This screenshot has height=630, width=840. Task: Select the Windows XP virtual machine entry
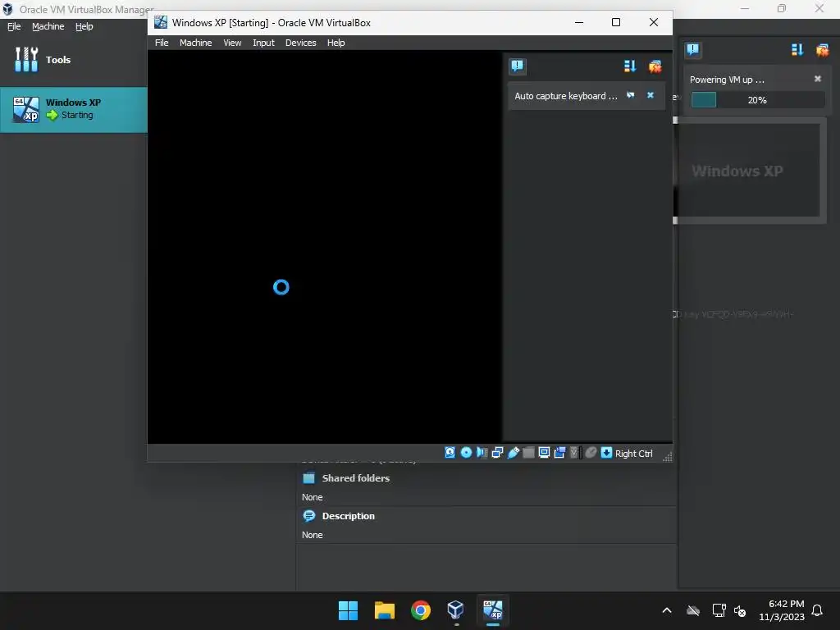pyautogui.click(x=73, y=109)
